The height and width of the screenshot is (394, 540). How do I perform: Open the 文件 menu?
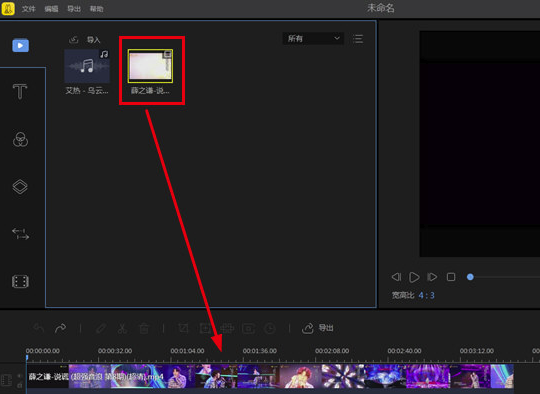29,9
